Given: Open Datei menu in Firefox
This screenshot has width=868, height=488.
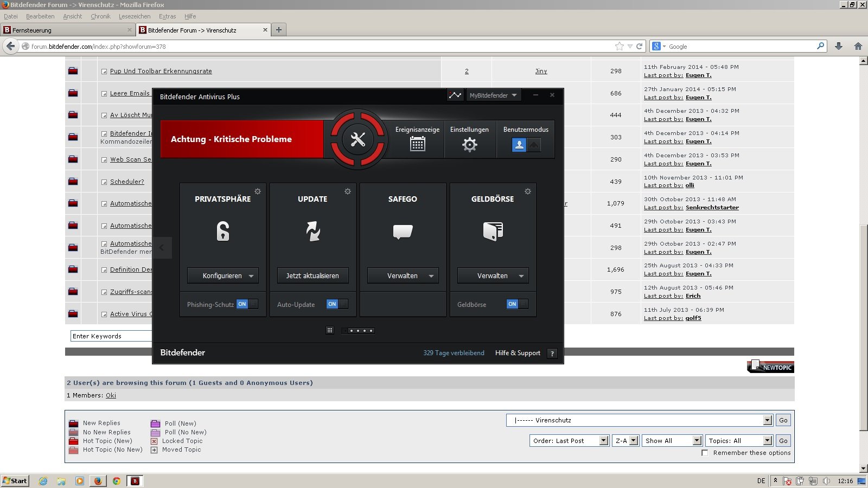Looking at the screenshot, I should (x=11, y=16).
